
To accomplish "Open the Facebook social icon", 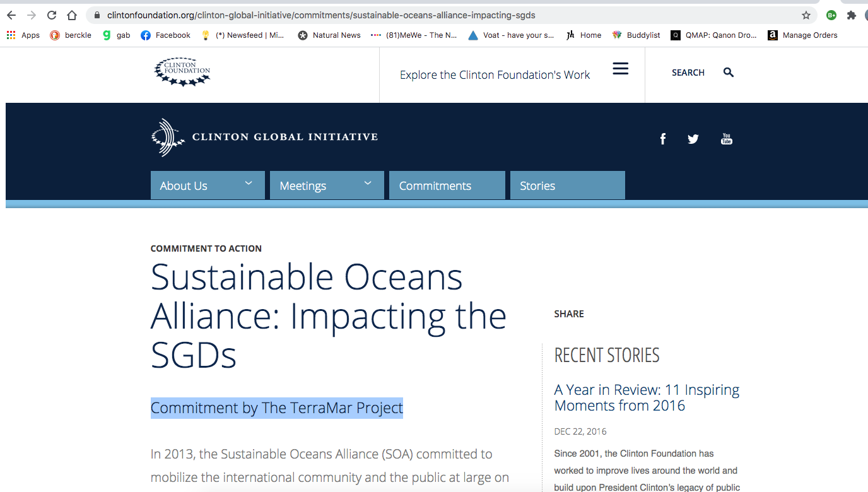I will pyautogui.click(x=663, y=139).
